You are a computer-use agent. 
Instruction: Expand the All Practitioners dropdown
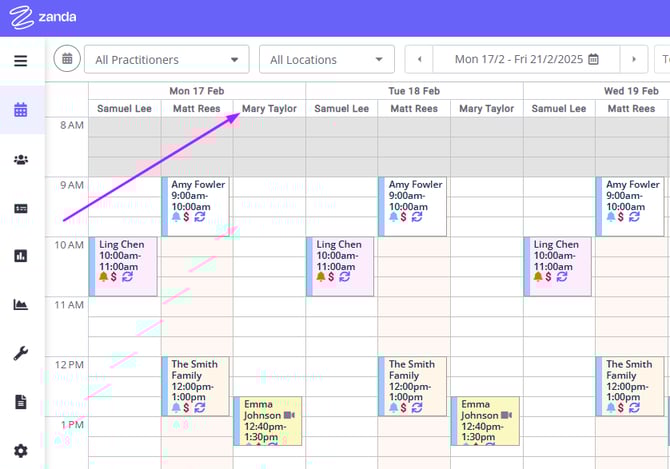click(x=166, y=60)
